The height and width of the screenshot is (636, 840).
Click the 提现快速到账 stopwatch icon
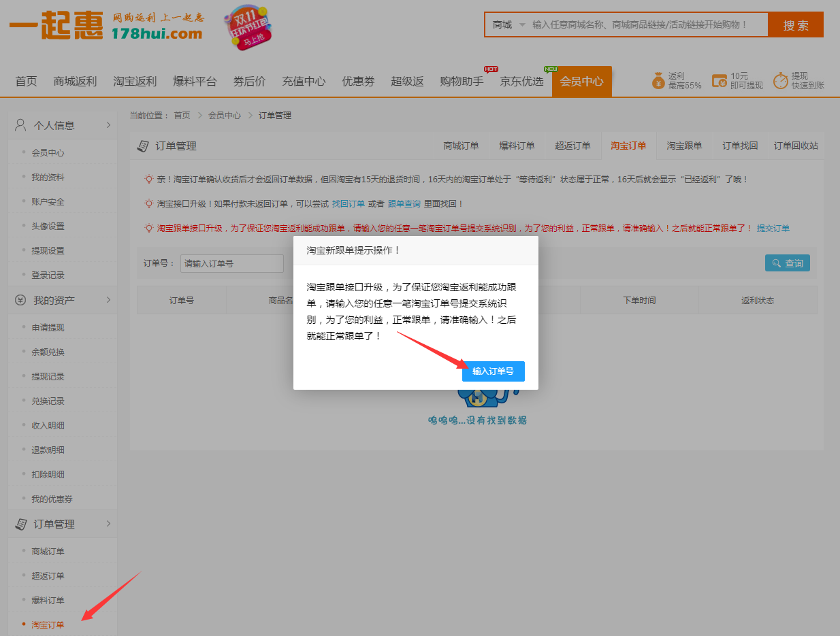pos(780,81)
